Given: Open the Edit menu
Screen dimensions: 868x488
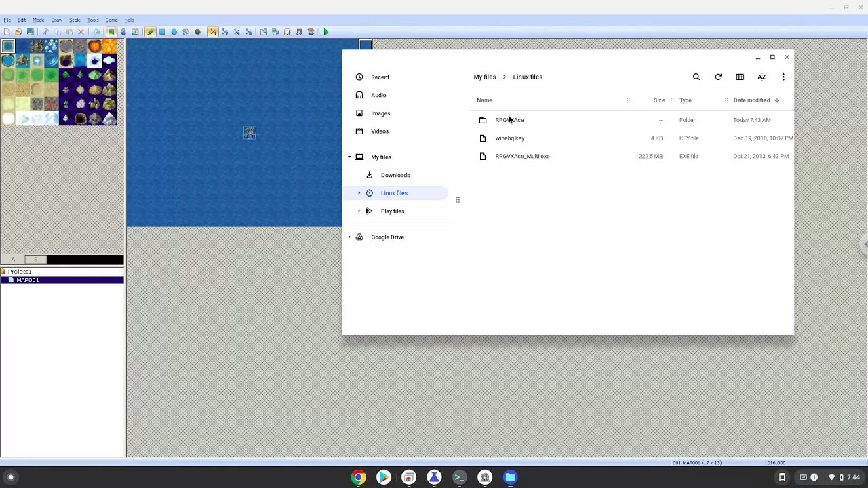Looking at the screenshot, I should (22, 20).
